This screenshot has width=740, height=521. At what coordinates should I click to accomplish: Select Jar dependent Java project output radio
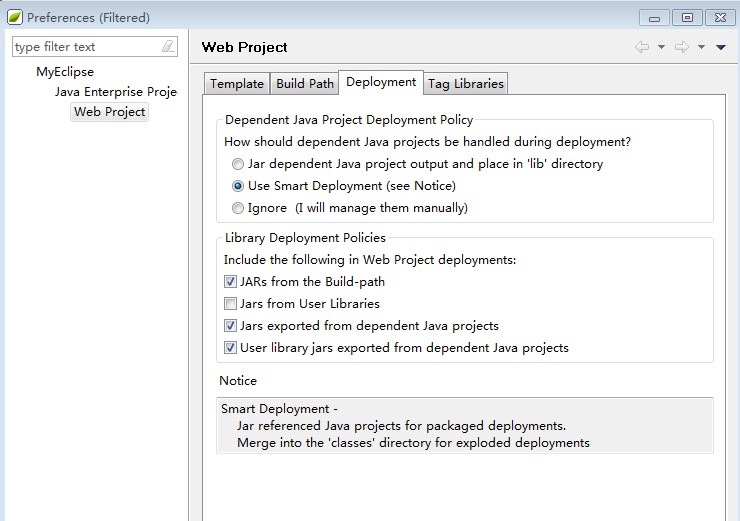[x=238, y=164]
